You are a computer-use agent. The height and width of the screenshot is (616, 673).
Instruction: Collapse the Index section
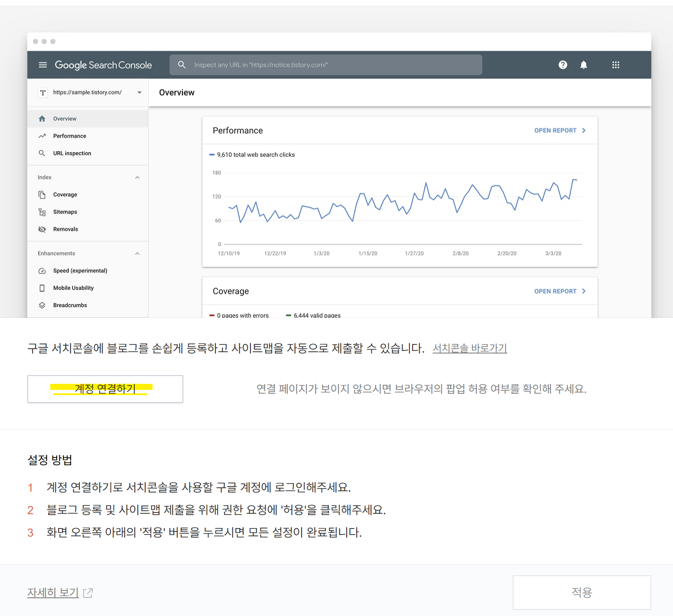[x=137, y=178]
